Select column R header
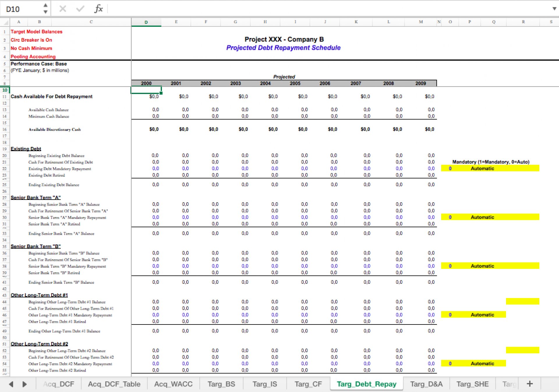559x392 pixels. [x=523, y=22]
